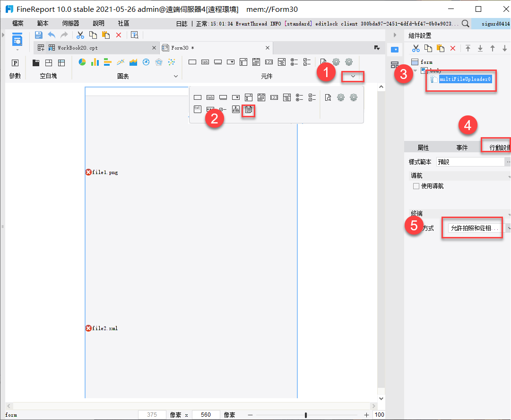Open the 說明 menu
Image resolution: width=511 pixels, height=420 pixels.
pos(98,24)
